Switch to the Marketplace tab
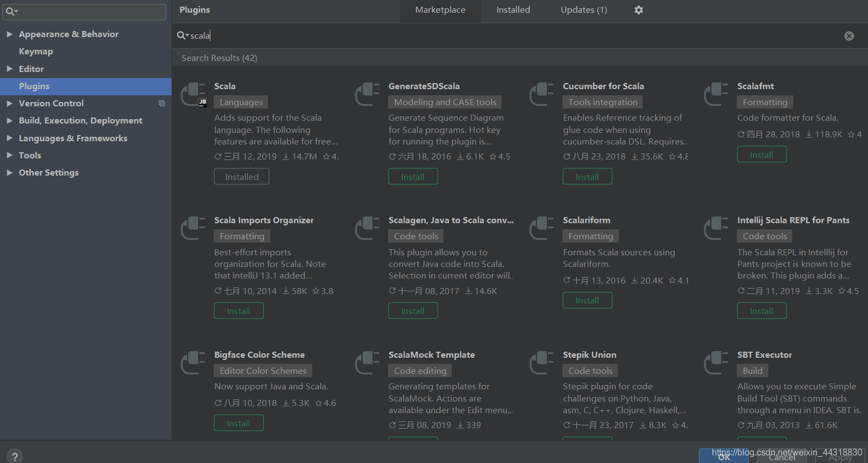The image size is (868, 463). pyautogui.click(x=440, y=10)
